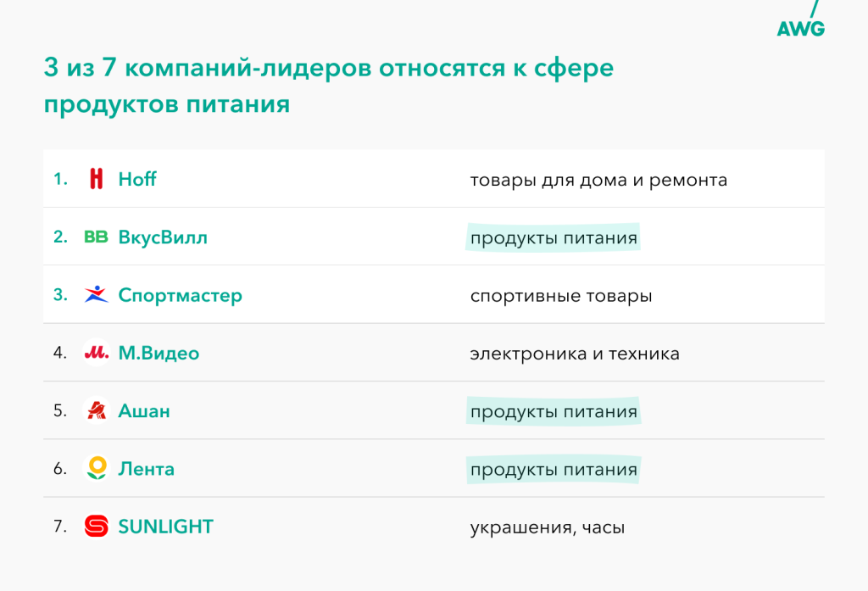Click the SUNLIGHT red S logo
This screenshot has height=591, width=868.
click(x=97, y=527)
